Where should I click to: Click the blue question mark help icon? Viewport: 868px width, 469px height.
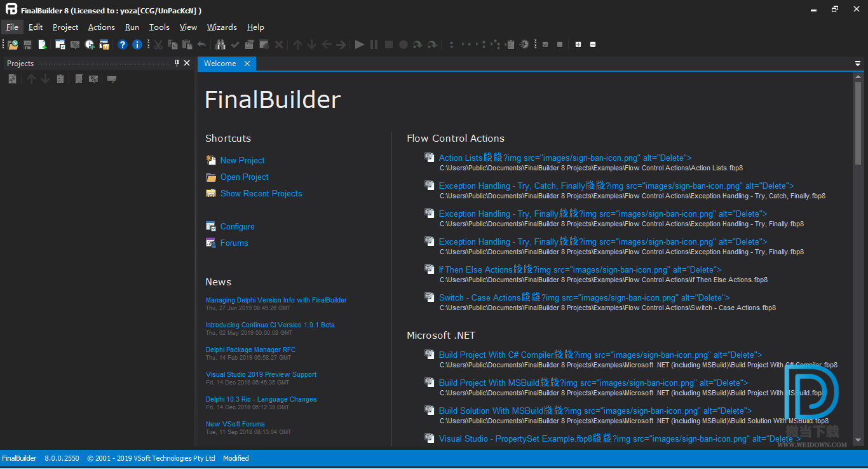(123, 44)
